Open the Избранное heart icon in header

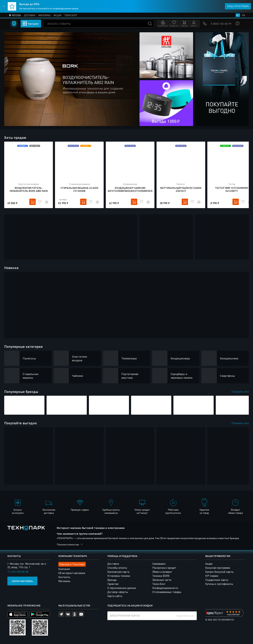(174, 24)
